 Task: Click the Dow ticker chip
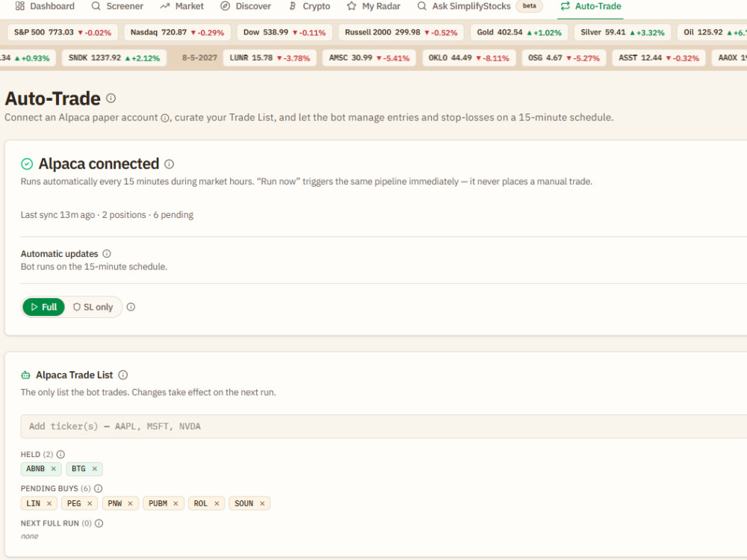click(x=285, y=32)
